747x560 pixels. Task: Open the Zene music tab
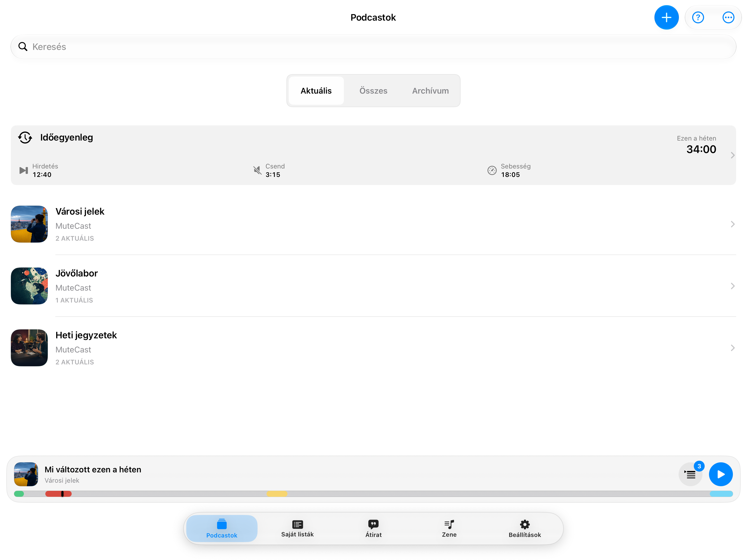449,528
